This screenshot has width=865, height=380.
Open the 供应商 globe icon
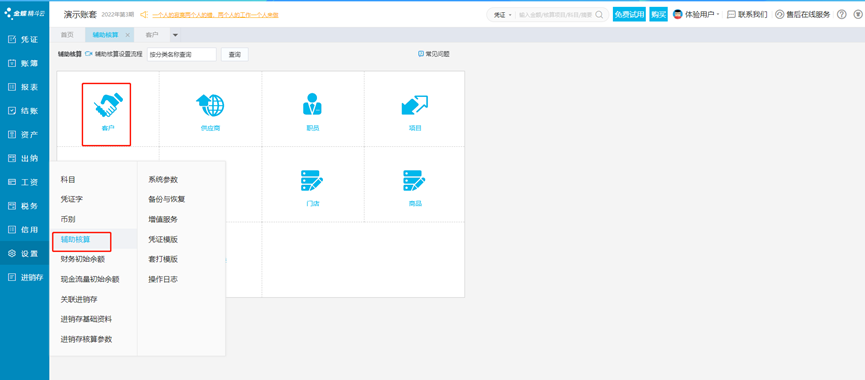210,105
